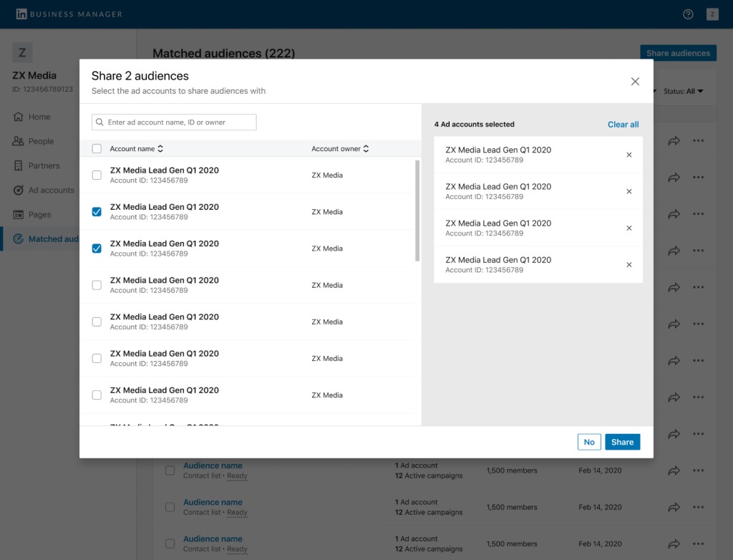Image resolution: width=733 pixels, height=560 pixels.
Task: Close the Share audiences dialog
Action: (635, 82)
